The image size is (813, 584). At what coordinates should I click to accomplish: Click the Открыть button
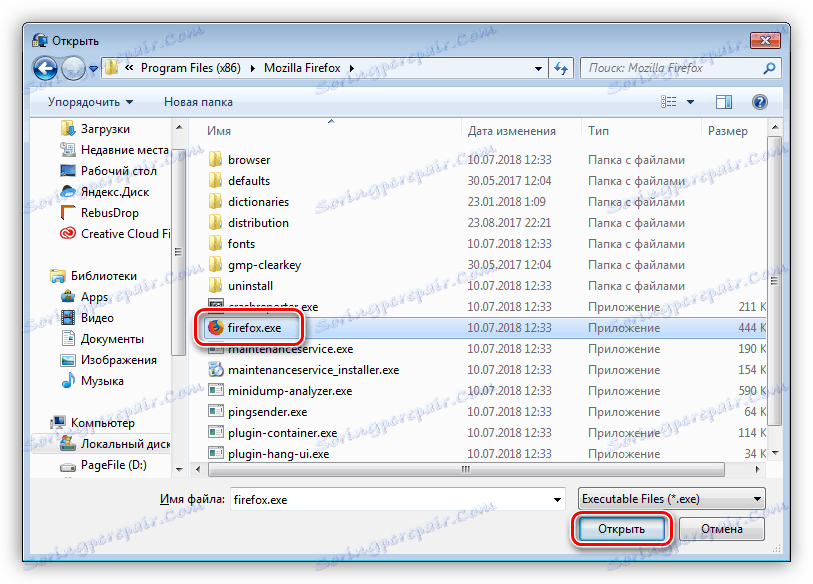621,529
